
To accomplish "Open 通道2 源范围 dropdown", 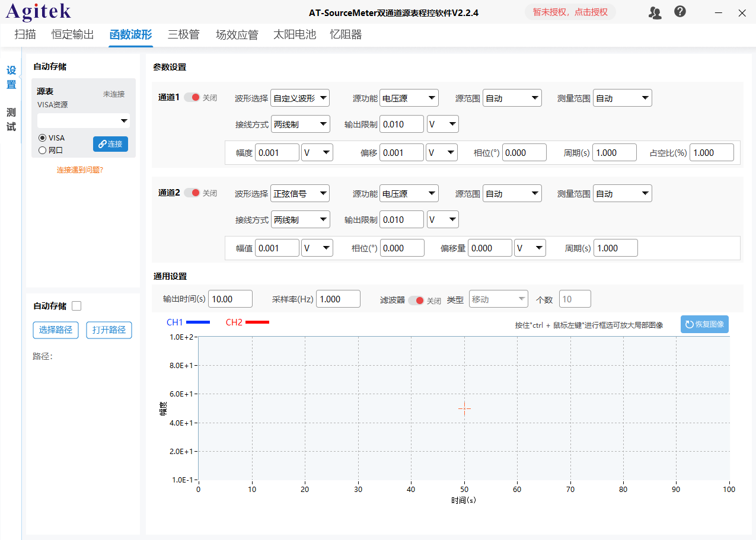I will 512,194.
